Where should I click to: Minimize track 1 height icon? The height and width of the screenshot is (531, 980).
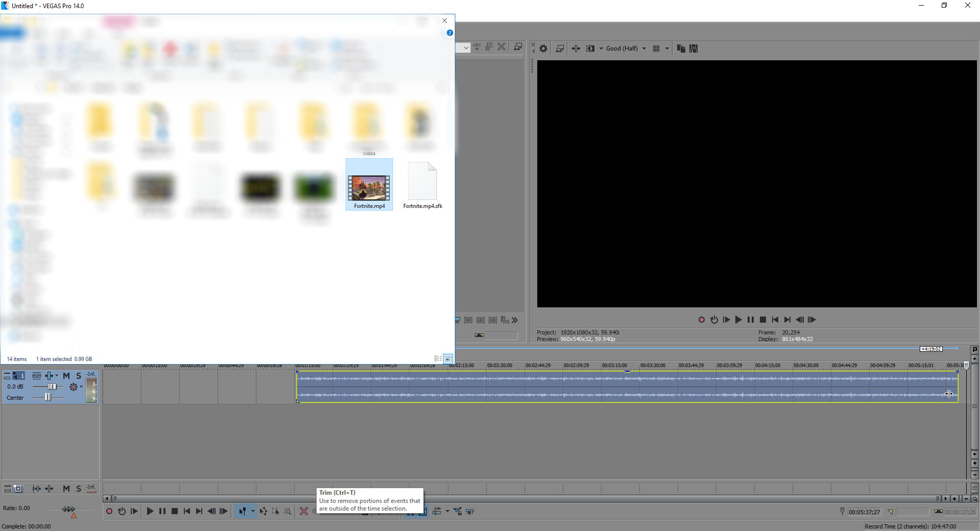point(7,376)
